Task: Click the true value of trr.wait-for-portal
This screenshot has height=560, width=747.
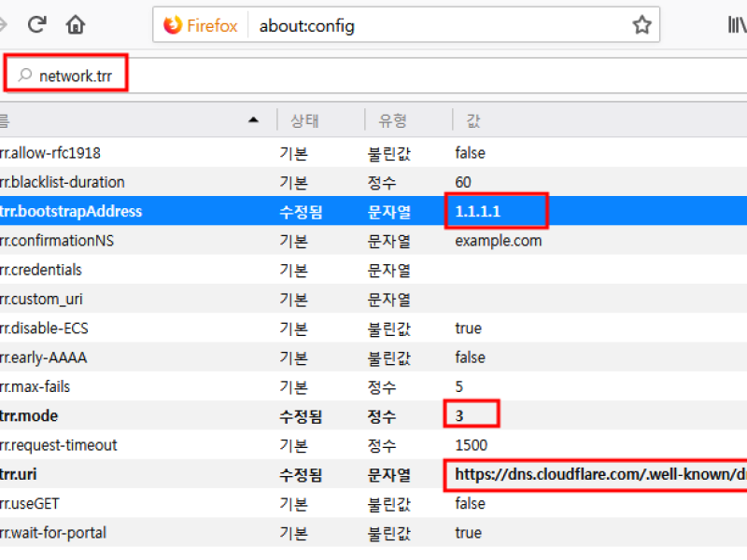Action: pos(469,532)
